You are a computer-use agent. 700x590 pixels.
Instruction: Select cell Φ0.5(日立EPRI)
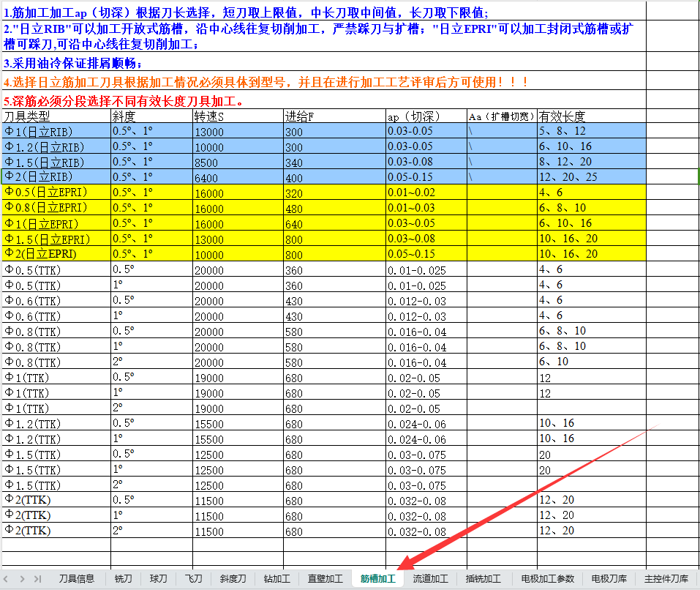tap(56, 192)
